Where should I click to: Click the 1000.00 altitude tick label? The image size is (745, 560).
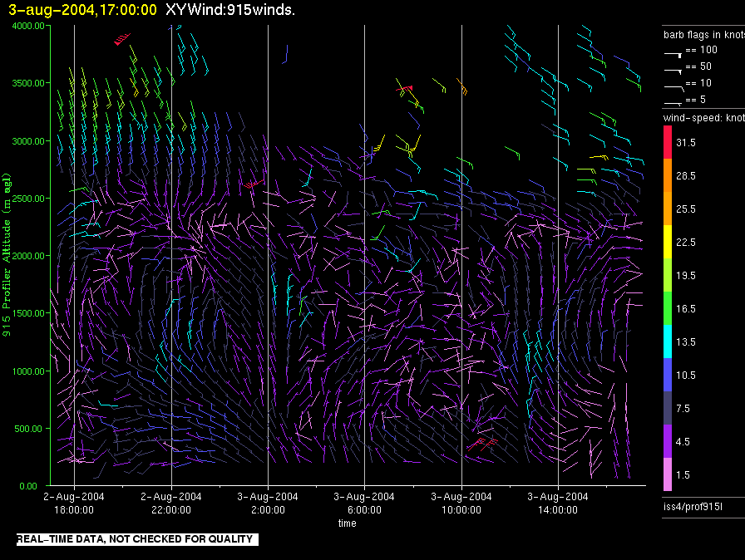click(28, 371)
